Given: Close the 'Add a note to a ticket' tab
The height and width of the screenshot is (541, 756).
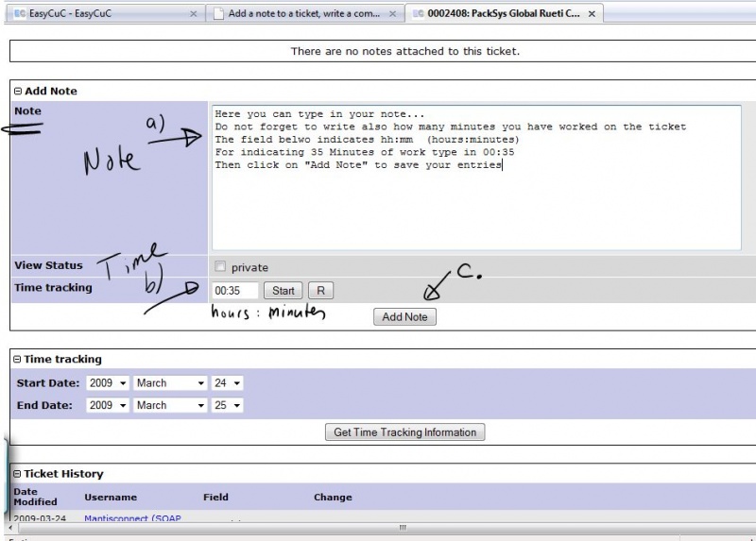Looking at the screenshot, I should [392, 14].
